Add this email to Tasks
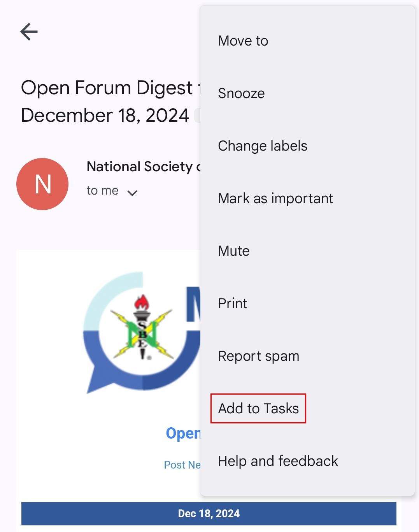419x532 pixels. 258,408
